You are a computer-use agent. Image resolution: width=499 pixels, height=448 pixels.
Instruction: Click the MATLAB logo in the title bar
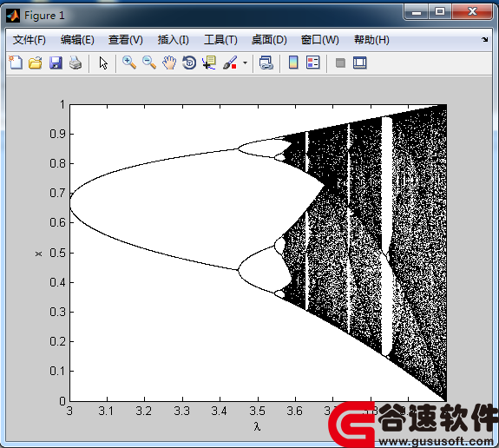(x=13, y=15)
